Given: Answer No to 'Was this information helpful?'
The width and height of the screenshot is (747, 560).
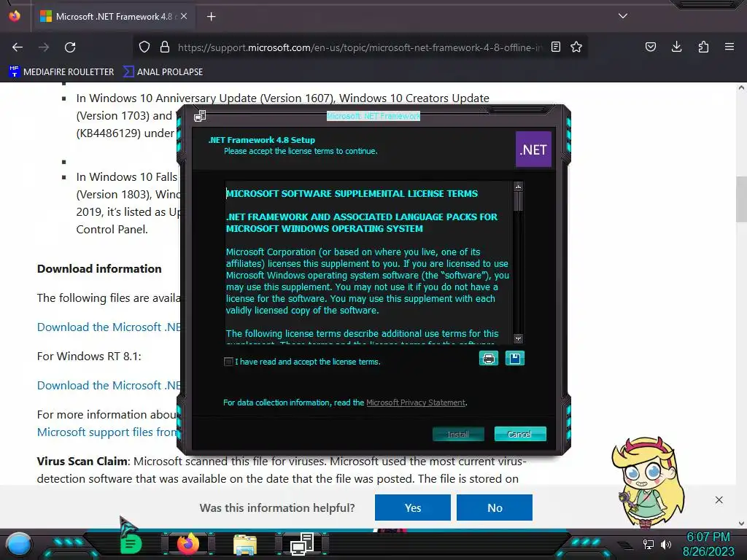Looking at the screenshot, I should click(495, 507).
